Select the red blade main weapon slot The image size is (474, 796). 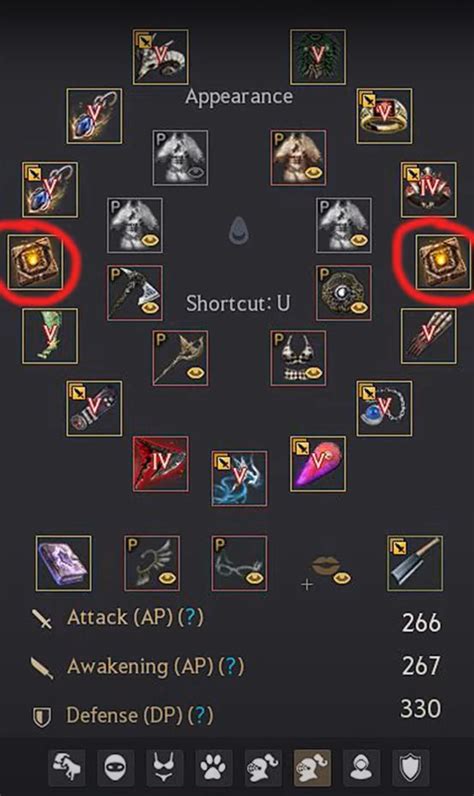point(160,464)
